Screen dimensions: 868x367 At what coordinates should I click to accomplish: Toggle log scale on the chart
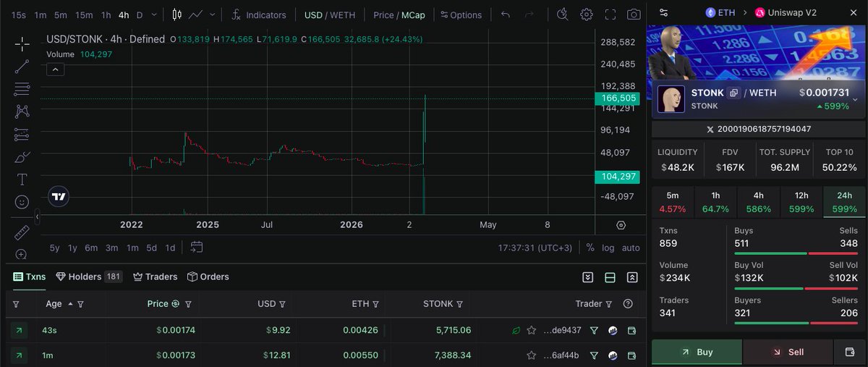click(608, 248)
